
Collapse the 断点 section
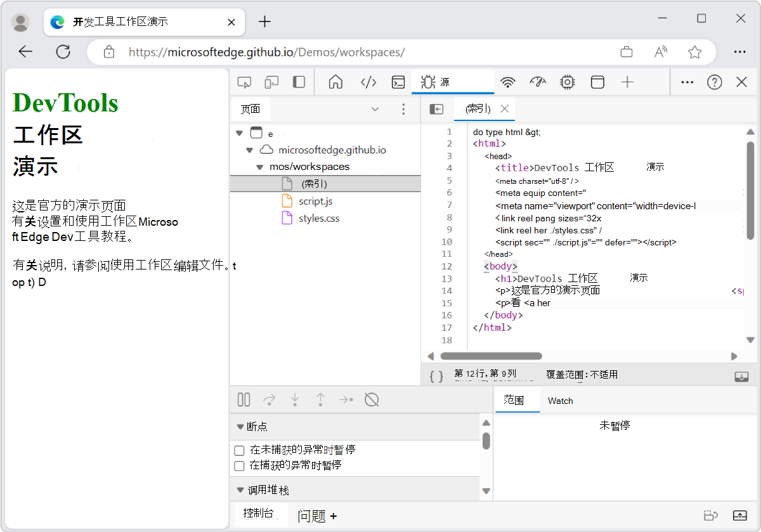242,426
